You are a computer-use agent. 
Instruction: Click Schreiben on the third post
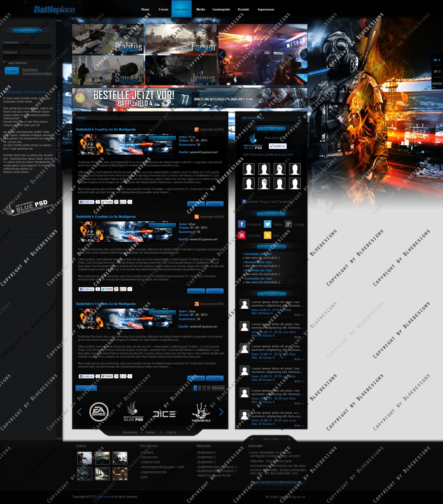(215, 378)
